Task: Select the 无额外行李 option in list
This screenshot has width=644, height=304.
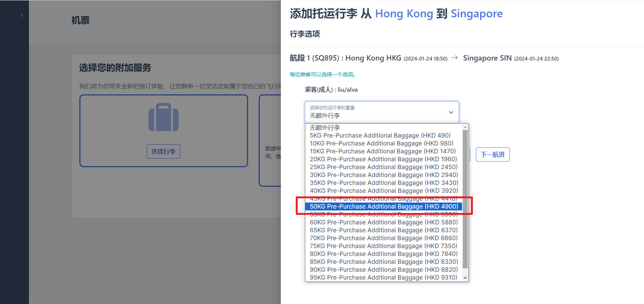Action: [325, 128]
